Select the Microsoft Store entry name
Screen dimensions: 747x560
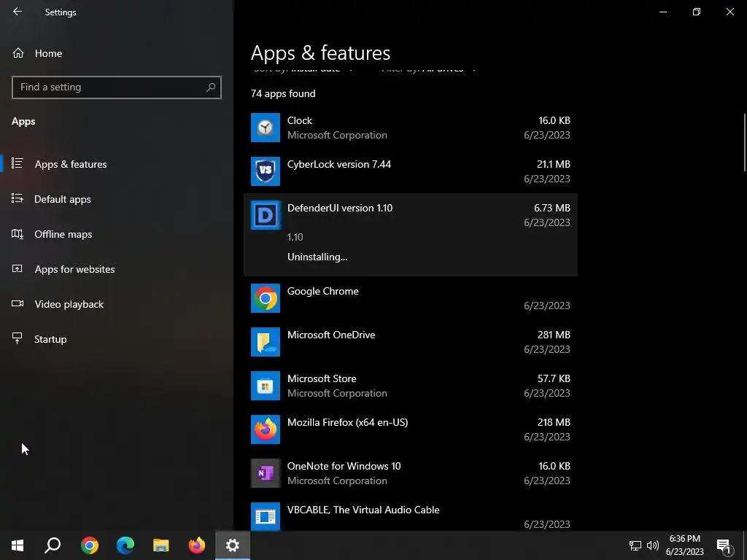coord(322,378)
